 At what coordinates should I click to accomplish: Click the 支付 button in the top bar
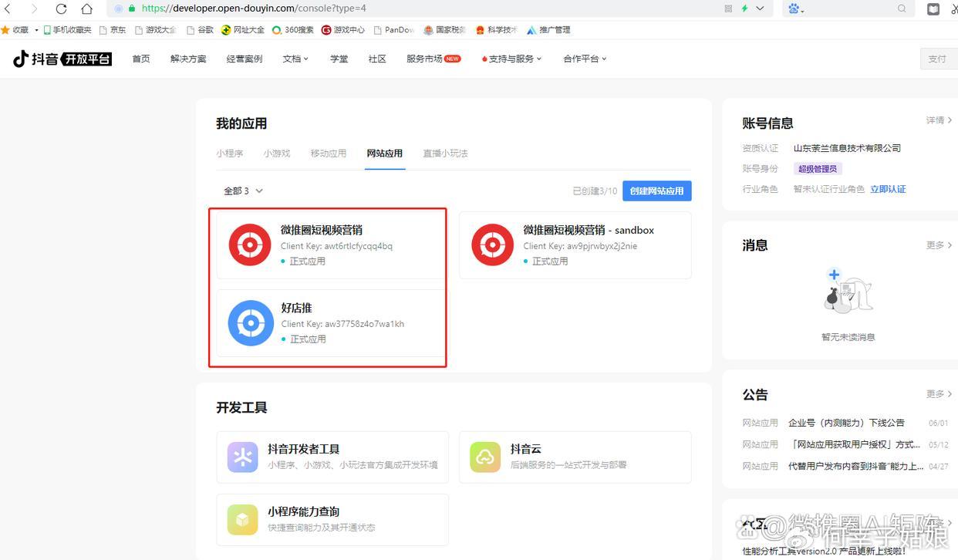(x=939, y=59)
